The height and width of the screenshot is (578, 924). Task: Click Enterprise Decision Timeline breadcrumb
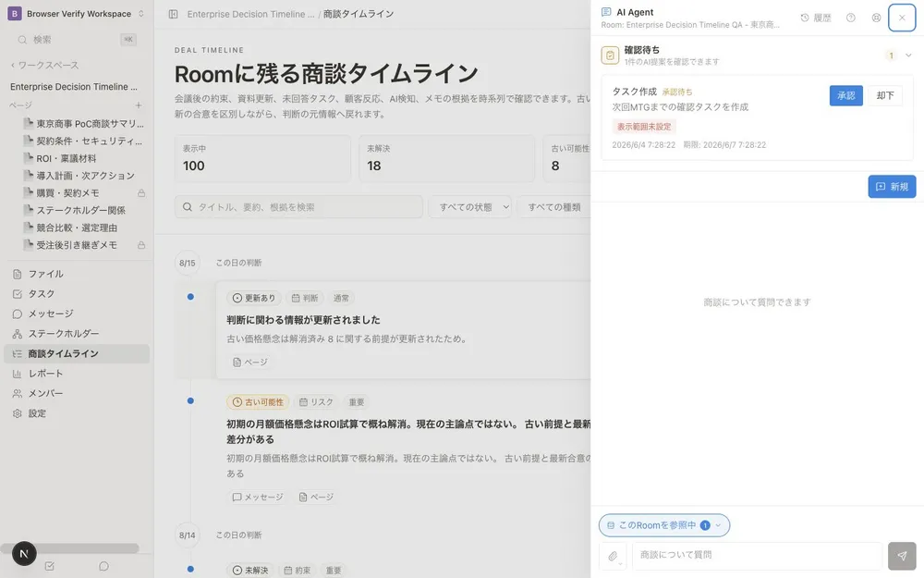click(250, 14)
